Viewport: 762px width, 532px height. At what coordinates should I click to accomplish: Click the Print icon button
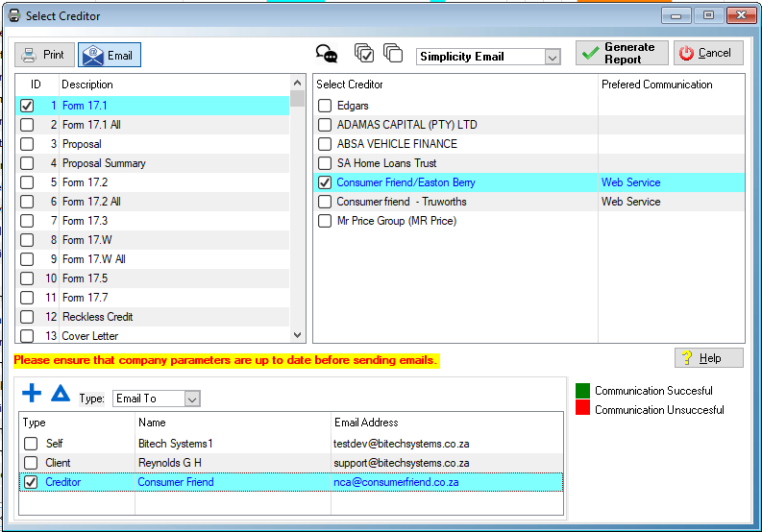[x=43, y=55]
